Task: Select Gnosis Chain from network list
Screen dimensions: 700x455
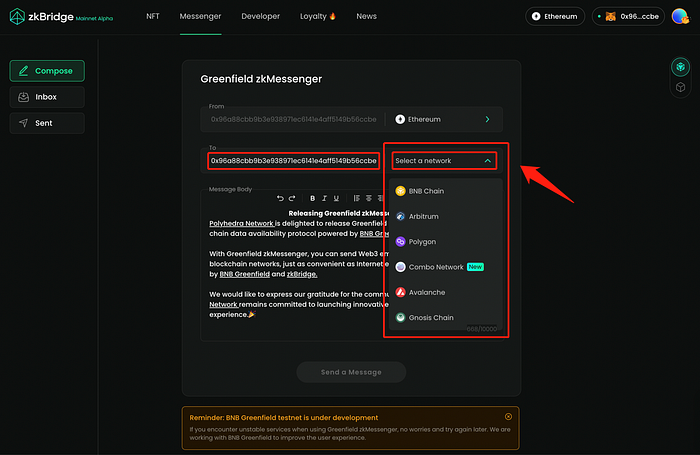Action: coord(446,317)
